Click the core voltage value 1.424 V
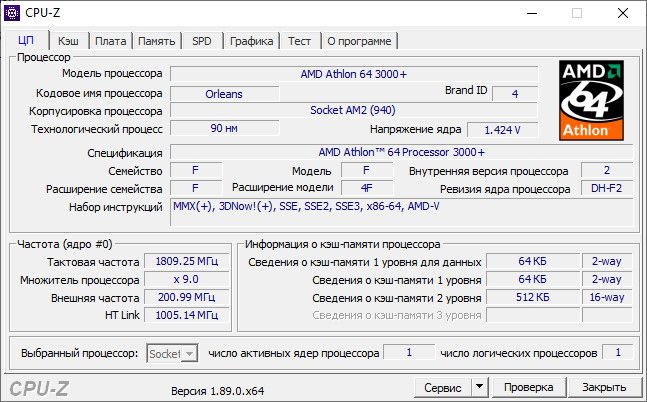Screen dimensions: 647x402 (503, 130)
